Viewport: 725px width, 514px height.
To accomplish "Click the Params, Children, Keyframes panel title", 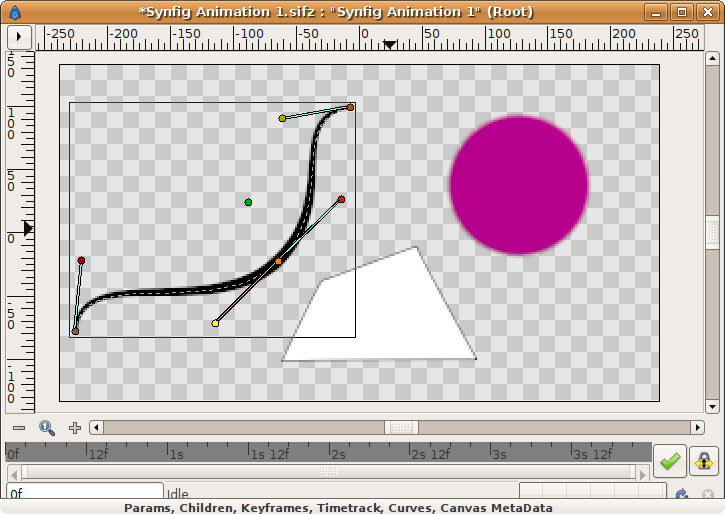I will pyautogui.click(x=338, y=508).
